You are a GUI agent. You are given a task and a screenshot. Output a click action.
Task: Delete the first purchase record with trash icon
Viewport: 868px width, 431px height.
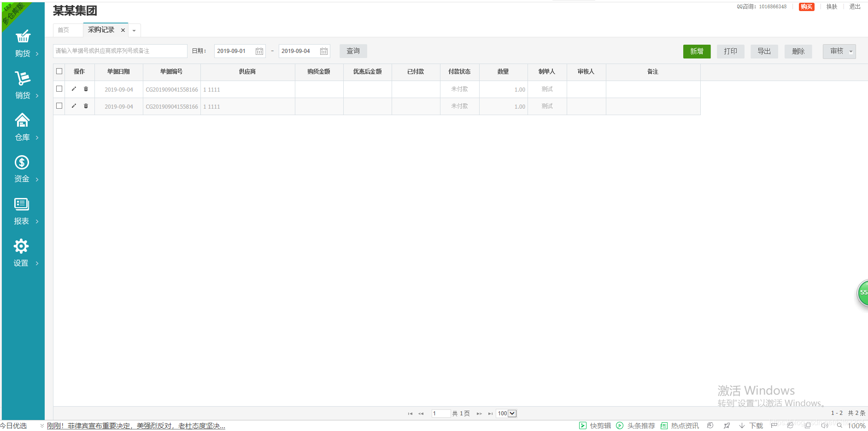tap(86, 89)
